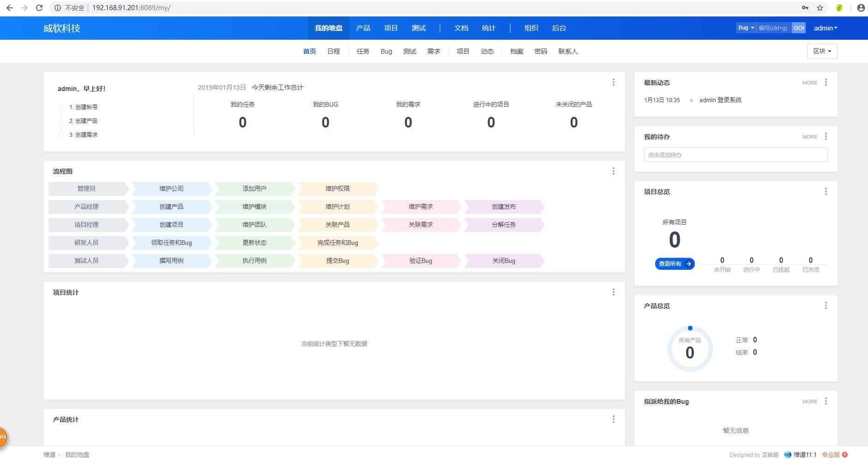Click the GO! search button
Screen dimensions: 868x462
point(799,28)
